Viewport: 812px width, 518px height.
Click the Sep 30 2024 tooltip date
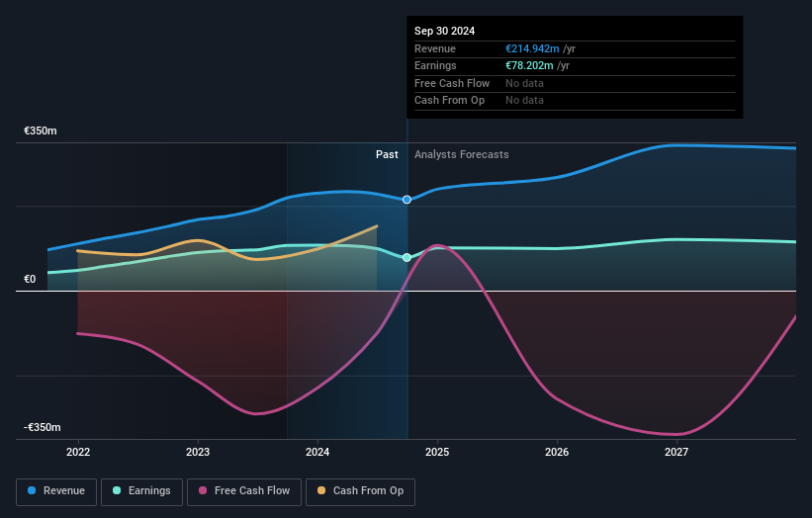[x=444, y=31]
